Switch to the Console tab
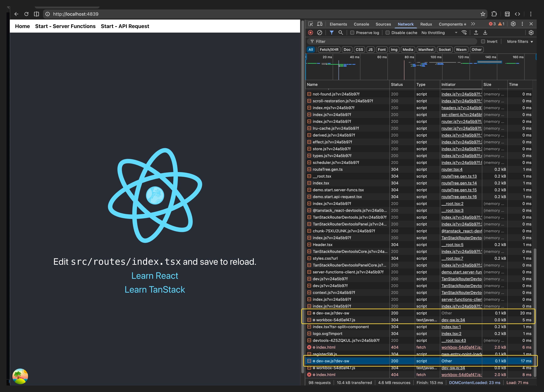544x392 pixels. [x=361, y=24]
